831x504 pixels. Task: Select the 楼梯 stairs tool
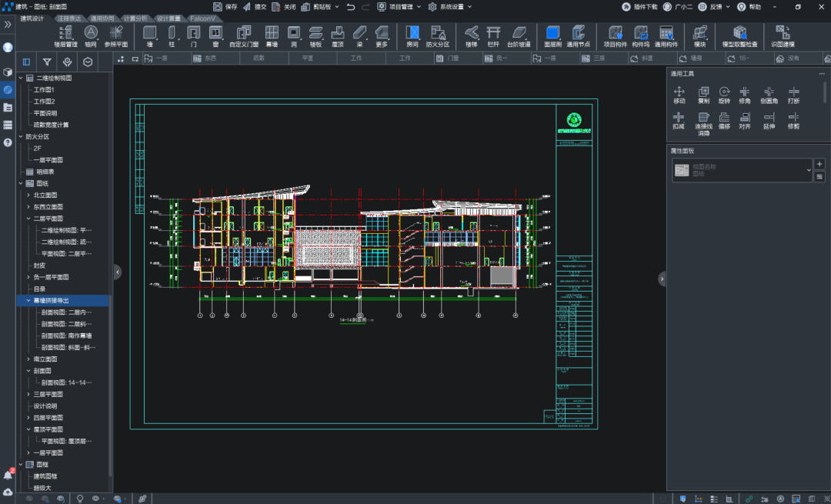472,36
